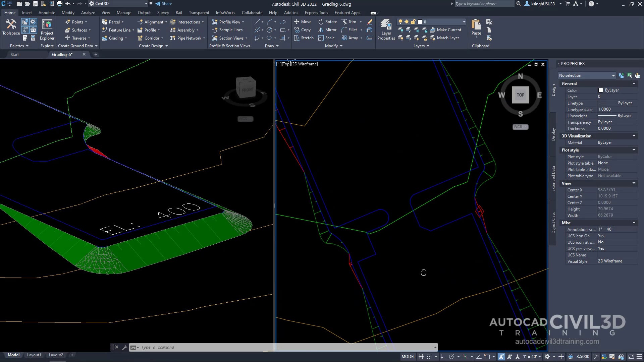Activate the Copy tool
The width and height of the screenshot is (644, 362).
303,29
